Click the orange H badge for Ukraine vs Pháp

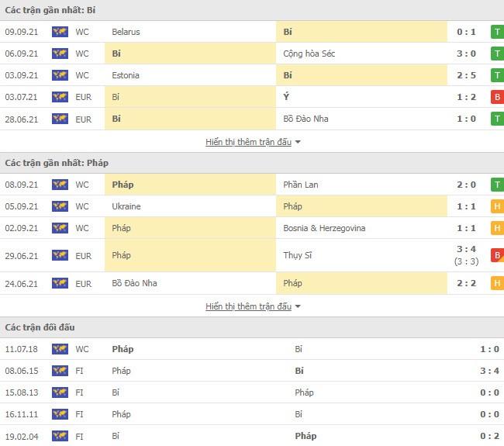point(497,206)
